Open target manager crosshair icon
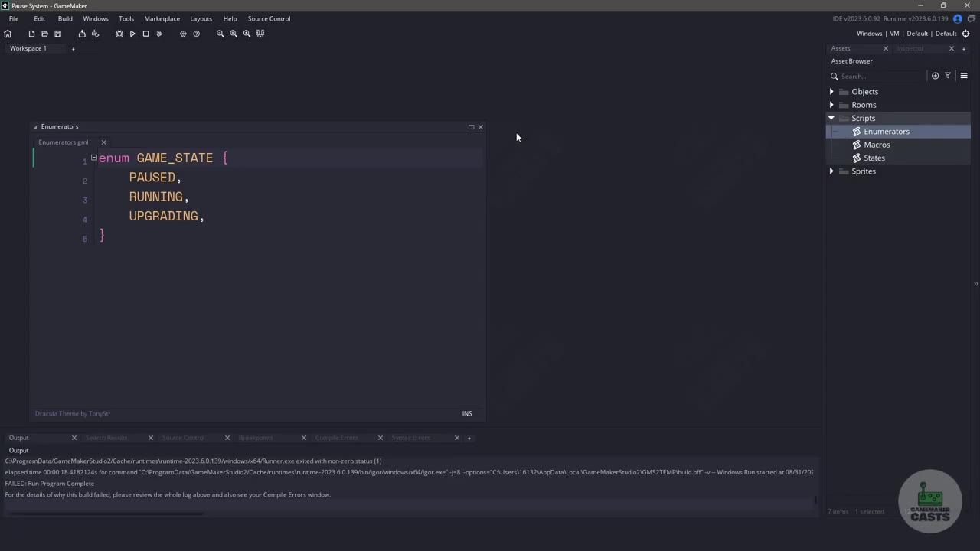The image size is (980, 551). 965,34
